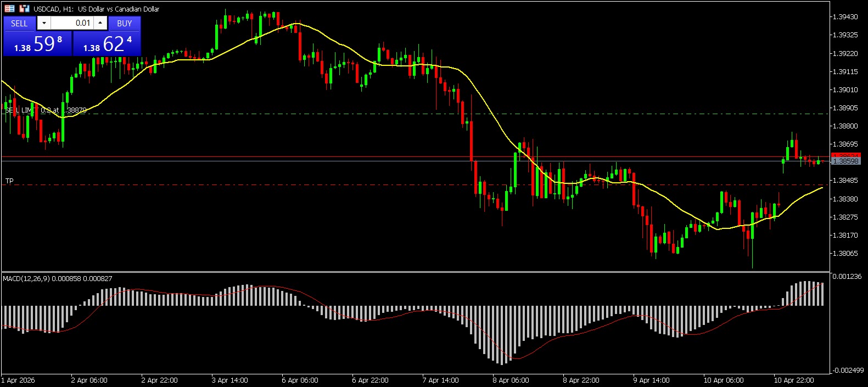Click the 3 Apr 14:00 time label
868x387 pixels.
[x=230, y=380]
